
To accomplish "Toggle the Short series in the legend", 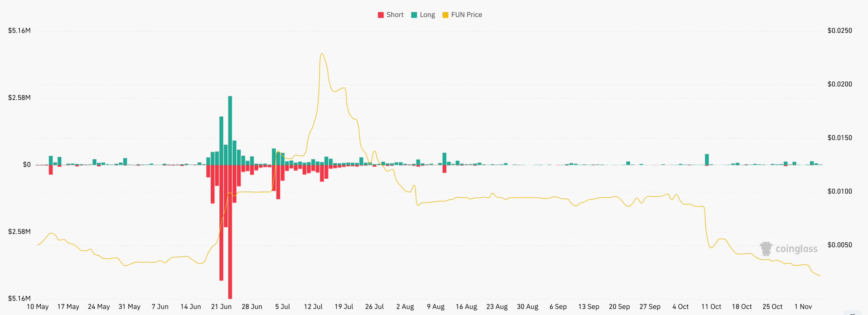I will coord(391,15).
